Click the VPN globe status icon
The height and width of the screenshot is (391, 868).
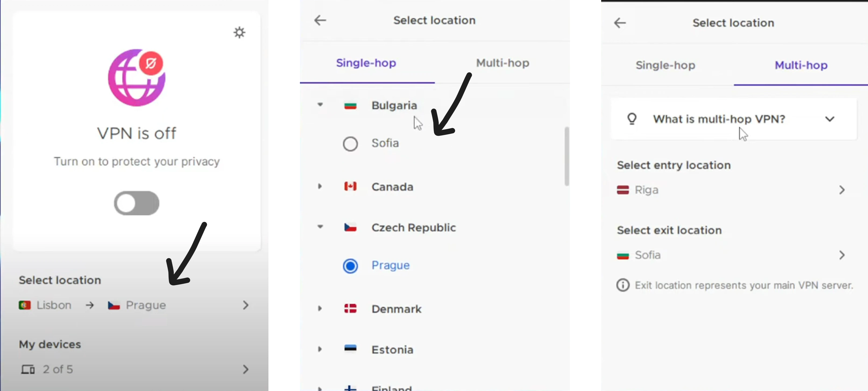pyautogui.click(x=136, y=77)
